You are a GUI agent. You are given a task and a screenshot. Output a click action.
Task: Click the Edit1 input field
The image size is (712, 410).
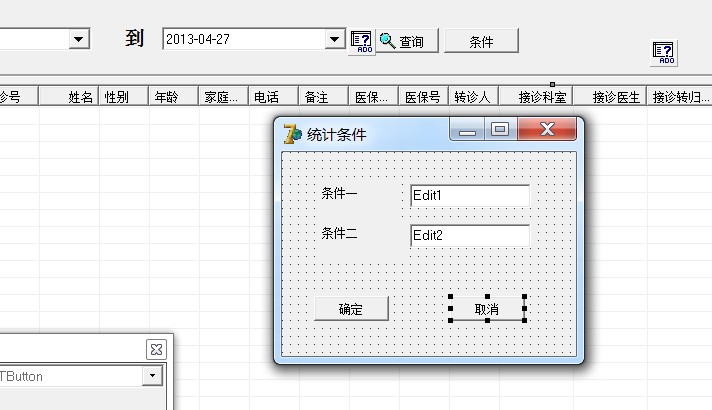click(x=470, y=196)
